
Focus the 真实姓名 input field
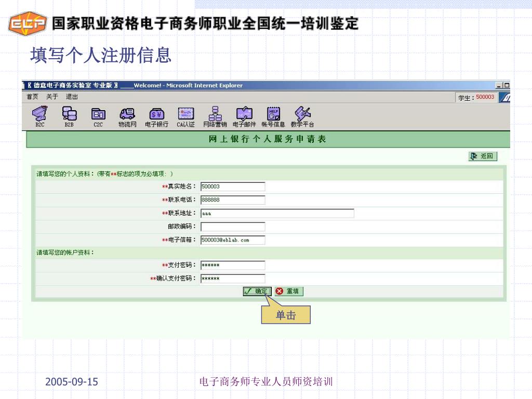pos(233,187)
